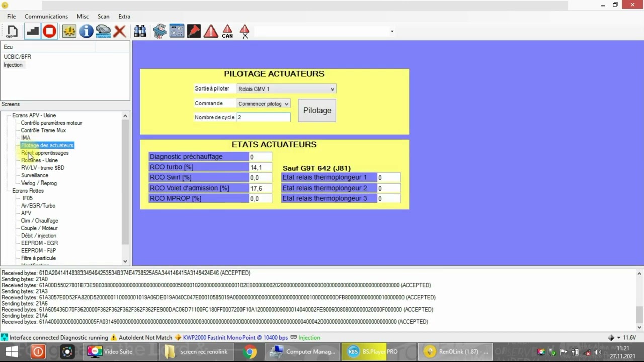The width and height of the screenshot is (644, 362).
Task: Open the Clim / Chauffage screen
Action: point(40,221)
